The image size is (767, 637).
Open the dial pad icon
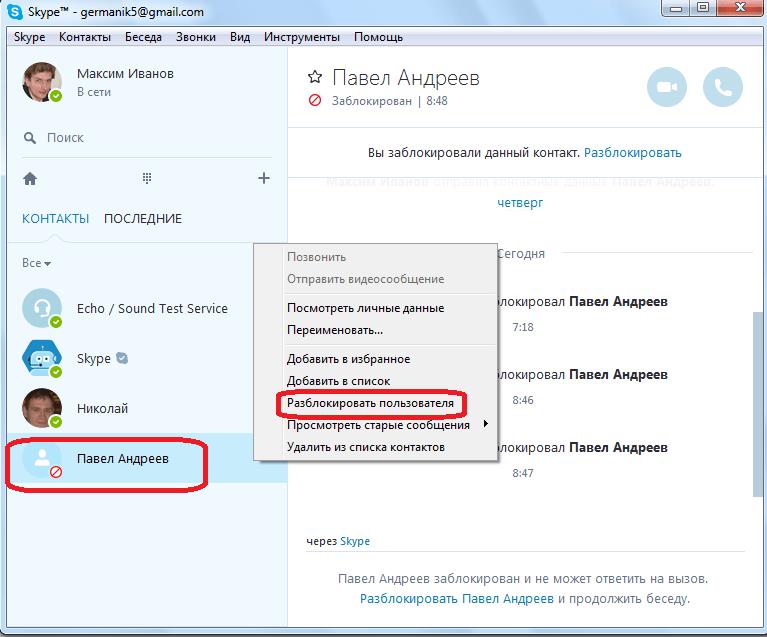[x=147, y=178]
